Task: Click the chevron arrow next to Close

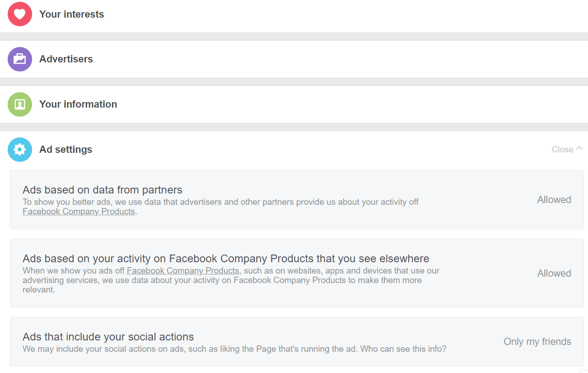Action: (579, 148)
